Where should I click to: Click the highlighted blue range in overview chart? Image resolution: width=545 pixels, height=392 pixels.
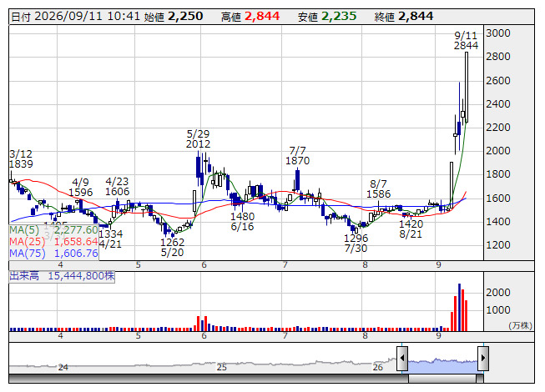pos(442,366)
